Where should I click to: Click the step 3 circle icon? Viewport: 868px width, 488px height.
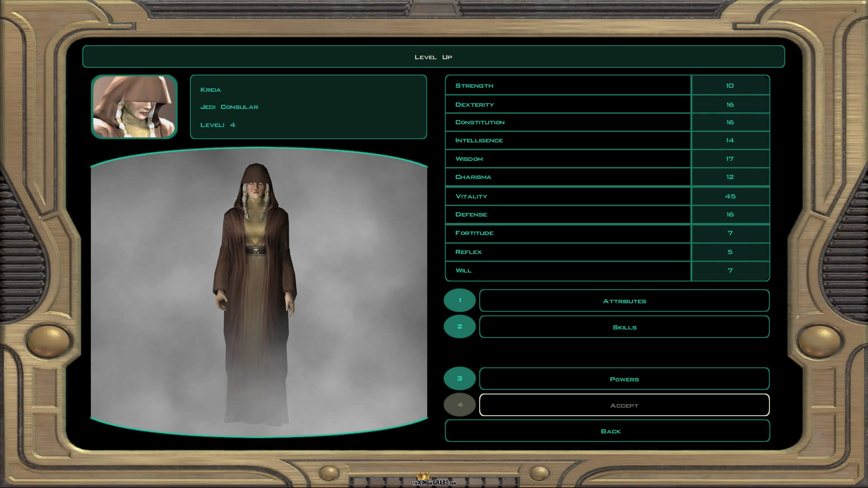coord(460,379)
